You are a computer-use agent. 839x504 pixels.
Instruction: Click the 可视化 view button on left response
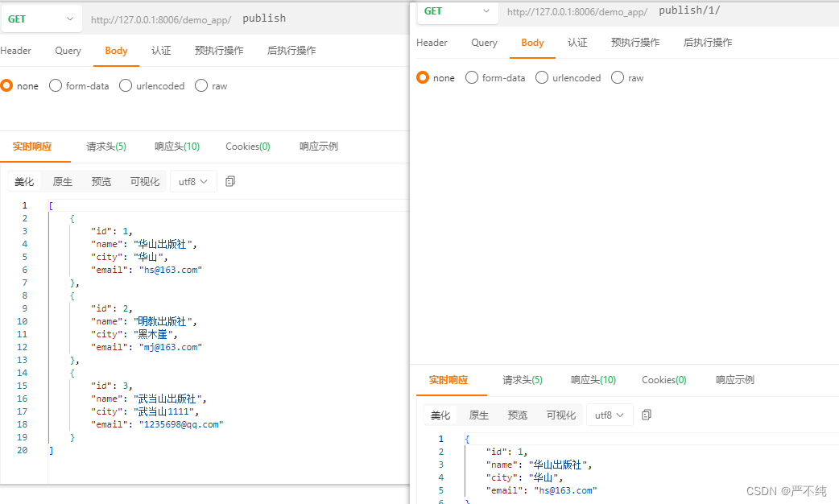pos(144,181)
